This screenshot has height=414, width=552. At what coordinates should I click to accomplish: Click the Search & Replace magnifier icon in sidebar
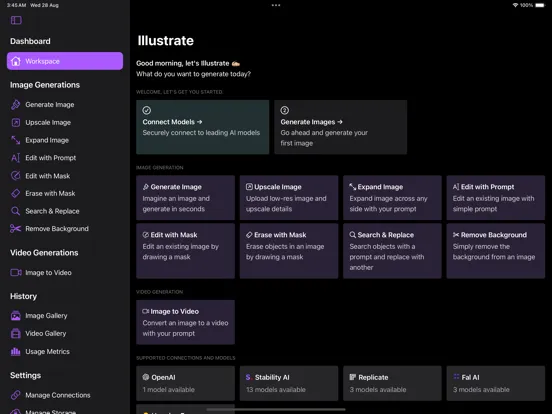15,211
